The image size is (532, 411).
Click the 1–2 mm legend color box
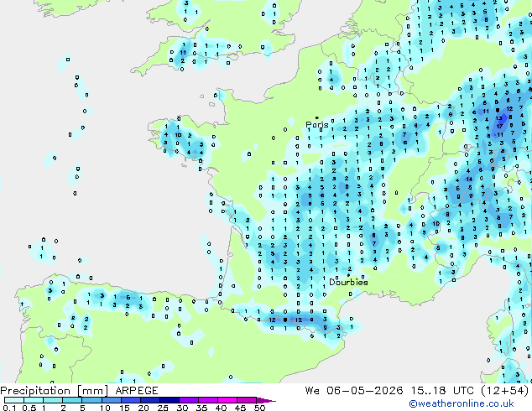pyautogui.click(x=53, y=400)
